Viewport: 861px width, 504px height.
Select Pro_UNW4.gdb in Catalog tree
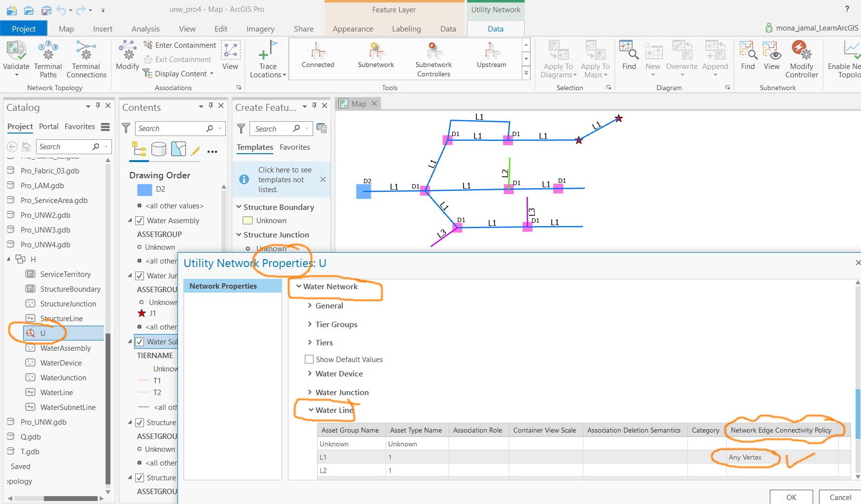pos(45,244)
